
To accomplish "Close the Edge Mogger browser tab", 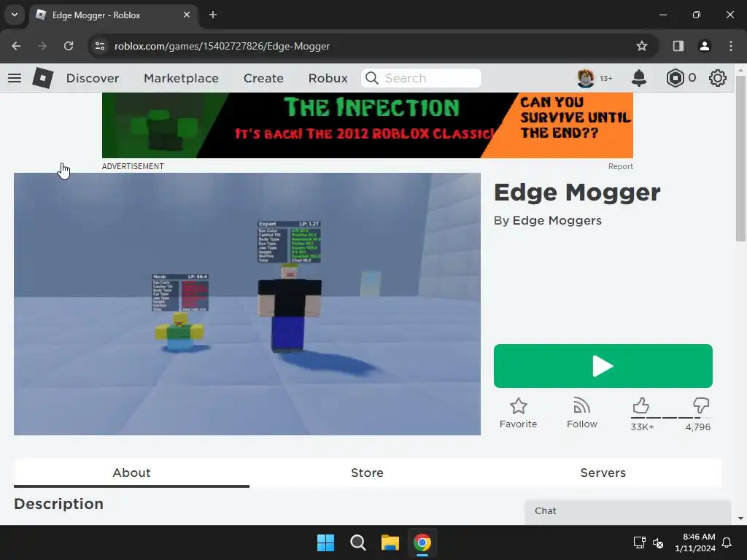I will point(187,15).
